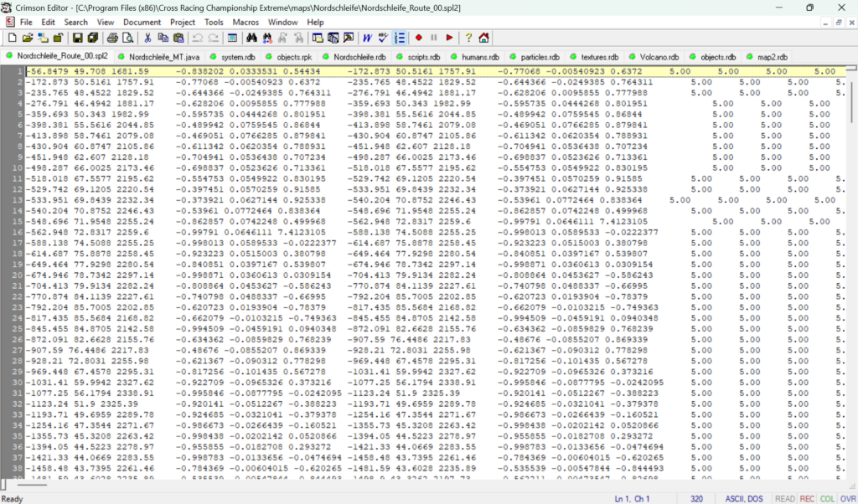Toggle line numbers display
The width and height of the screenshot is (858, 504).
400,38
